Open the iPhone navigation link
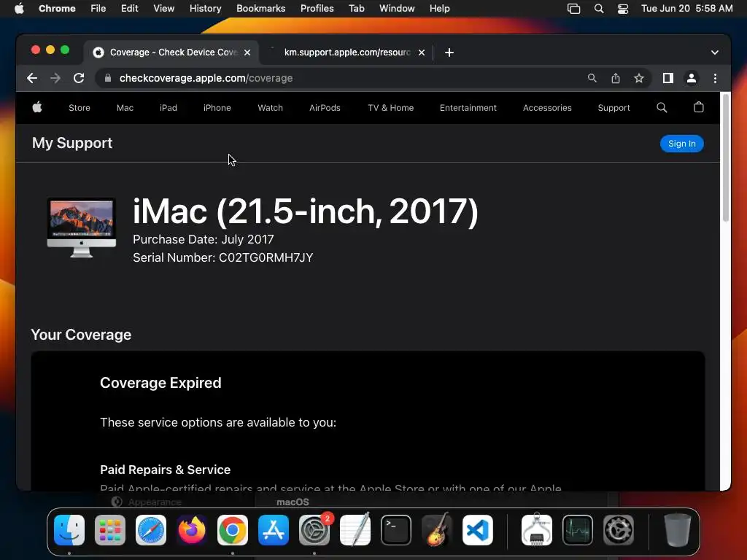Screen dimensions: 747x560 (x=217, y=108)
